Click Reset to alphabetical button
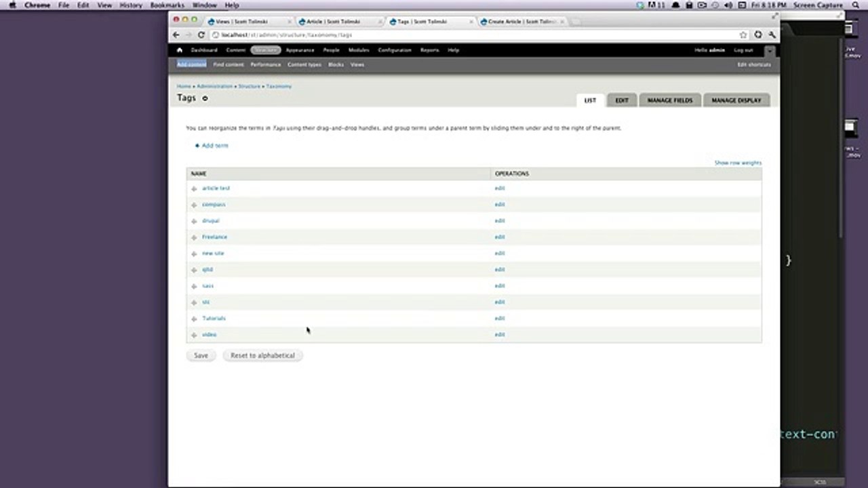The width and height of the screenshot is (868, 488). point(262,355)
